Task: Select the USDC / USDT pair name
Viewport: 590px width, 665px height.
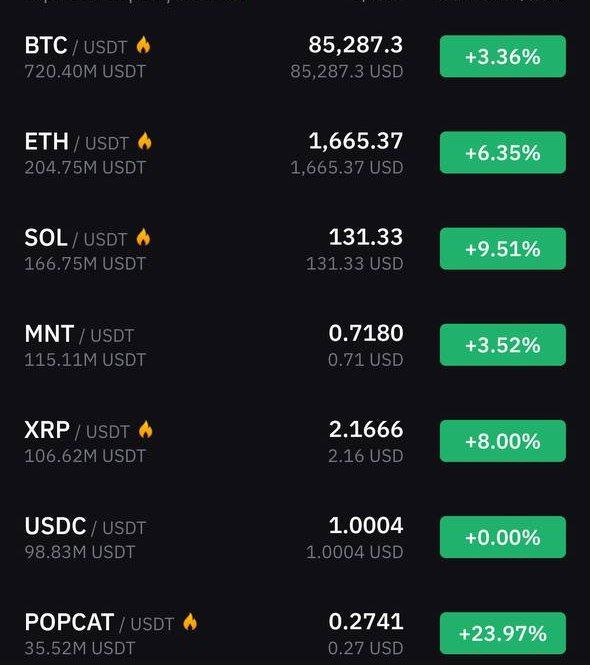Action: click(x=85, y=527)
